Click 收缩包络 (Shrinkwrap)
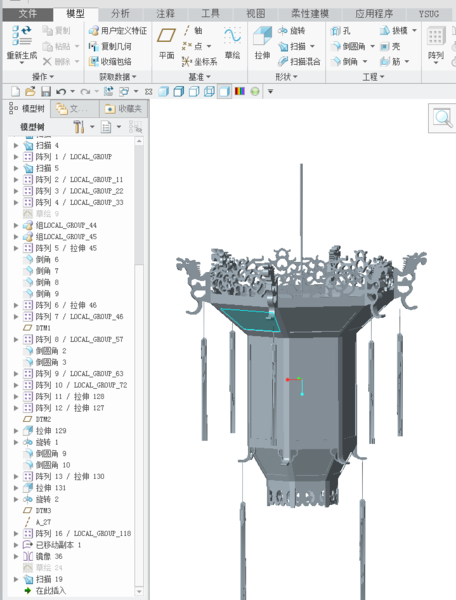The height and width of the screenshot is (600, 456). click(110, 61)
